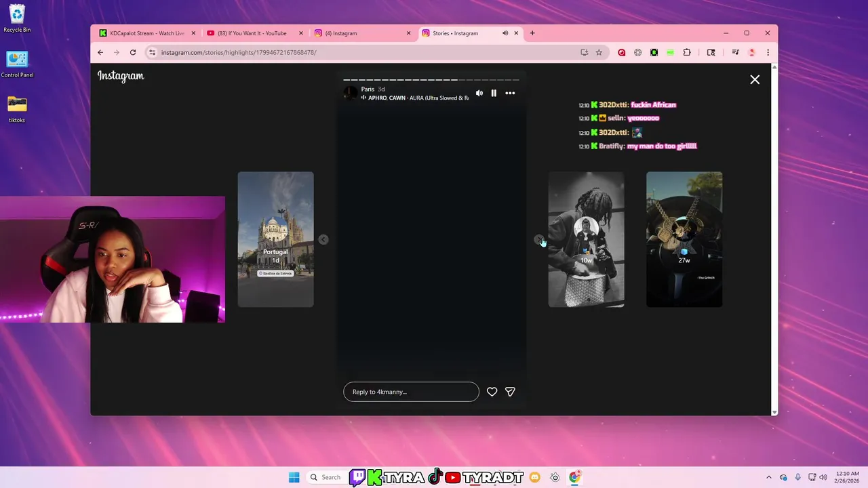
Task: Open the story poster's profile avatar
Action: coord(351,93)
